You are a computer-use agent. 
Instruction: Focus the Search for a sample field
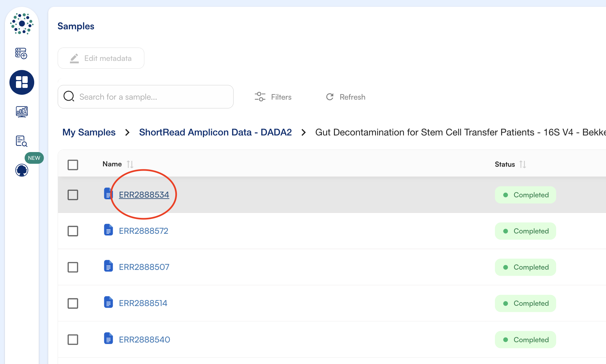pos(146,97)
